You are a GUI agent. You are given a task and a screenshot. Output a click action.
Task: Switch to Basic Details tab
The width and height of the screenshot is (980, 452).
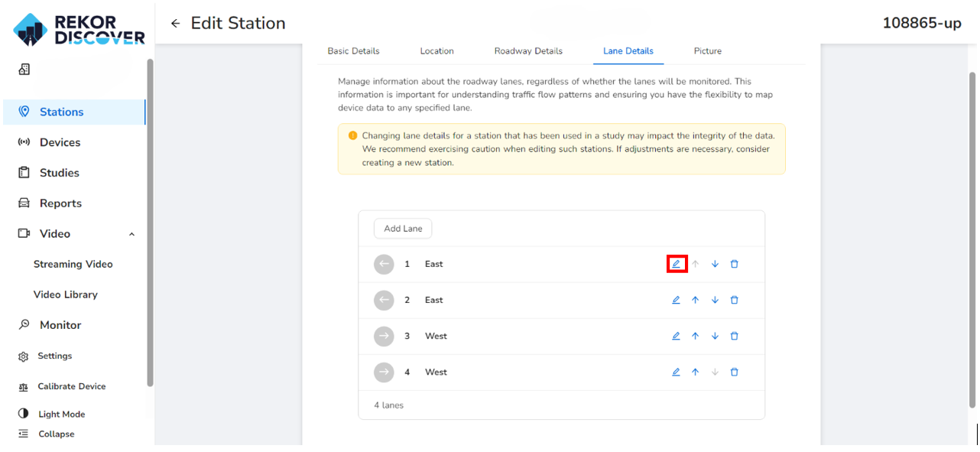click(x=353, y=51)
